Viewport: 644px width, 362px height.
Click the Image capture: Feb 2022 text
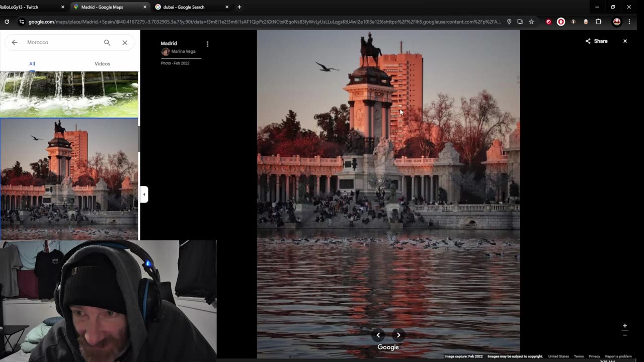click(x=463, y=356)
